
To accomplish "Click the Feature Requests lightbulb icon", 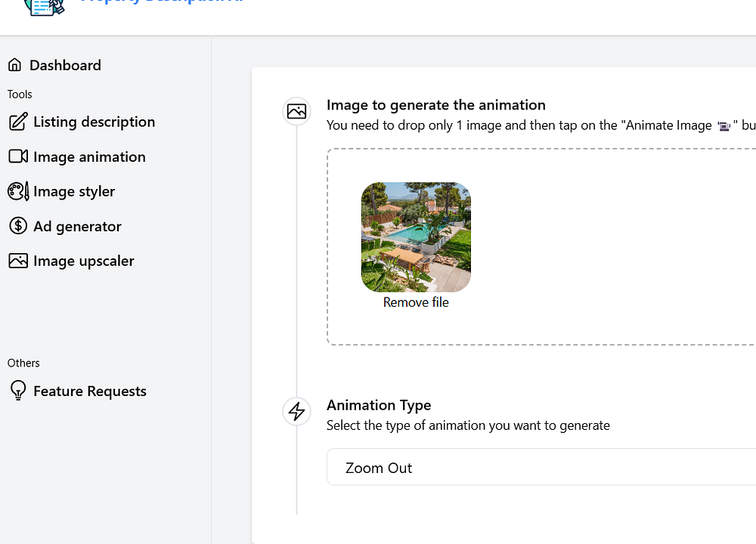I will pos(18,391).
